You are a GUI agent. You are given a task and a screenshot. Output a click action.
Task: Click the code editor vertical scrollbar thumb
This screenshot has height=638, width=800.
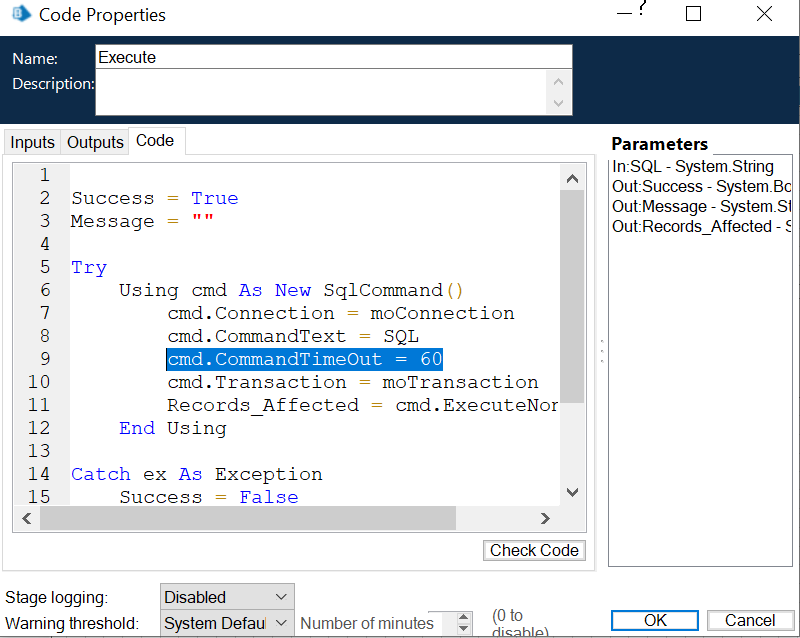pos(572,297)
